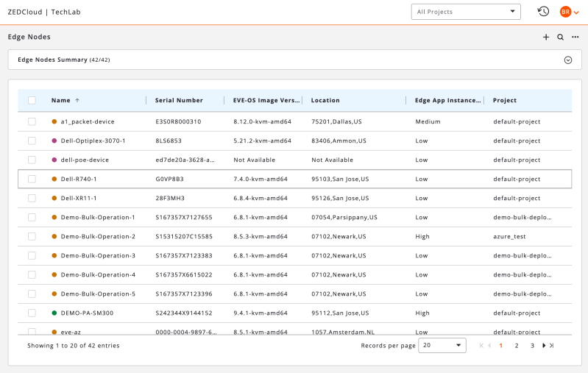Click the Edge Nodes Summary (42/42) title
Screen dimensions: 588x373
(64, 60)
